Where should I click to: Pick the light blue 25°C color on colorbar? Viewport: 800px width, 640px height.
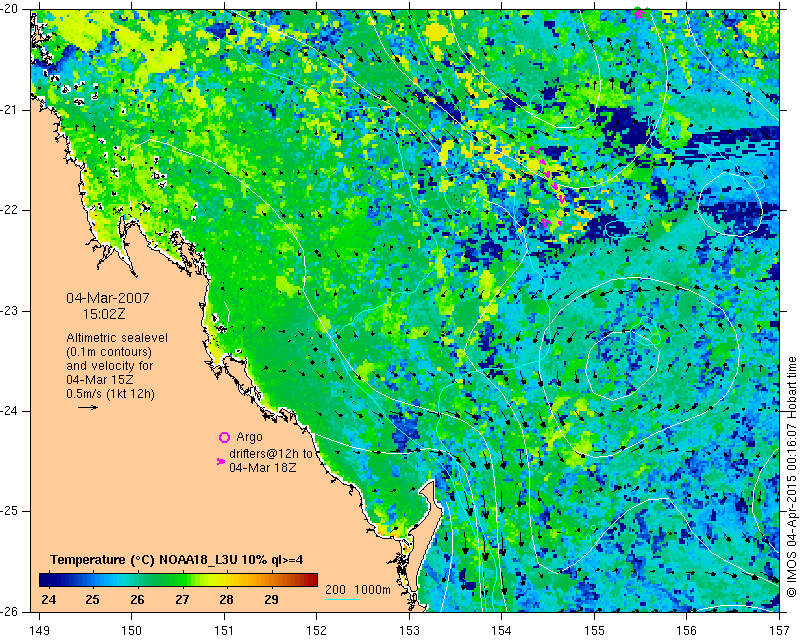click(x=92, y=580)
